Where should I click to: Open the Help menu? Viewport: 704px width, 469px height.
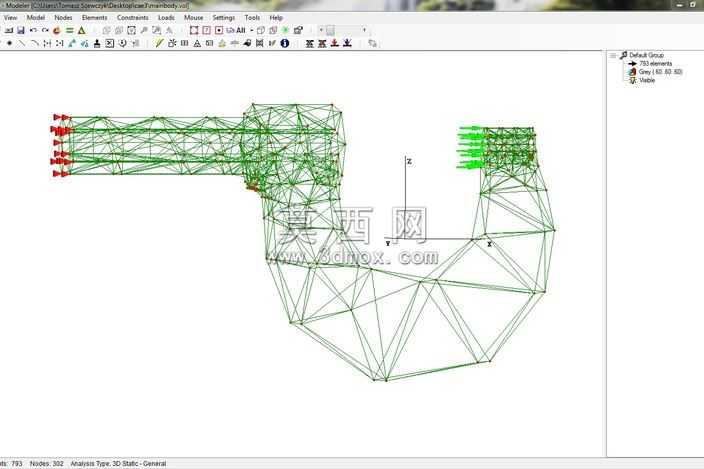[276, 18]
